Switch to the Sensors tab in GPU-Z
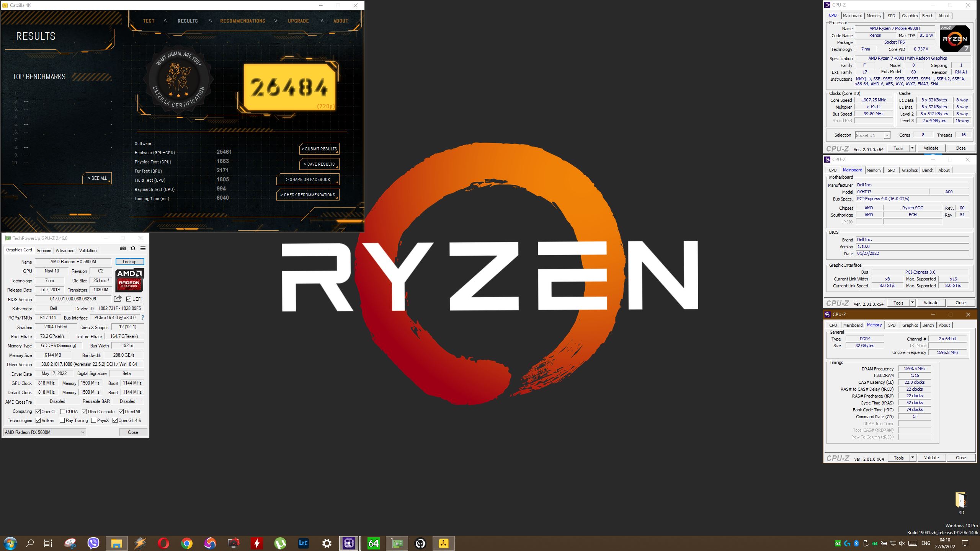Image resolution: width=980 pixels, height=551 pixels. [x=44, y=251]
